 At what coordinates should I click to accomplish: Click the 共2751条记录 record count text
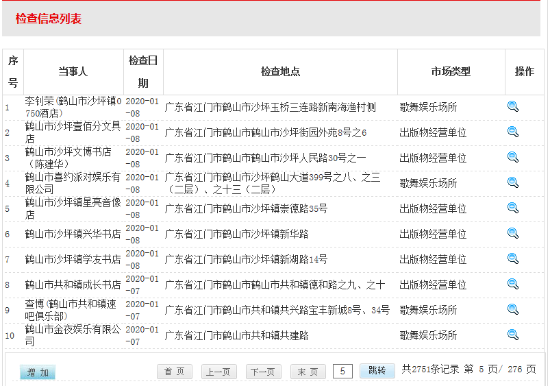[x=430, y=370]
